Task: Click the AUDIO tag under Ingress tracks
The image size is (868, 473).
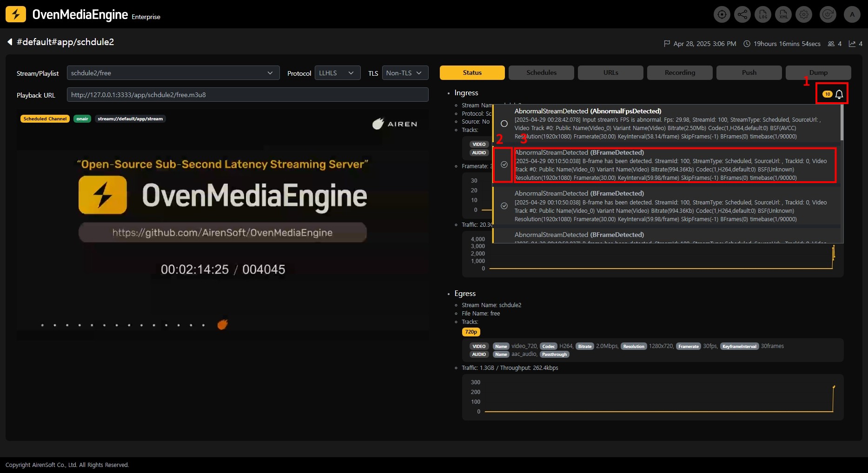Action: pos(479,152)
